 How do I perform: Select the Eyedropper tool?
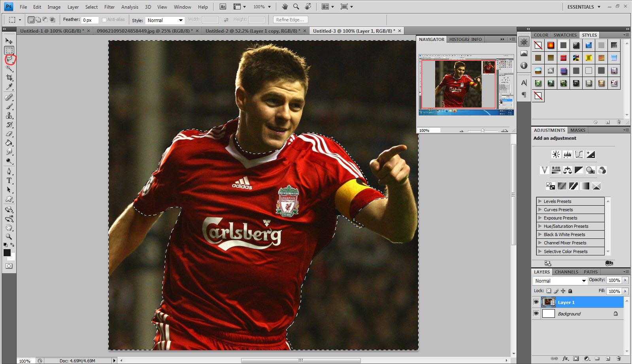[9, 86]
